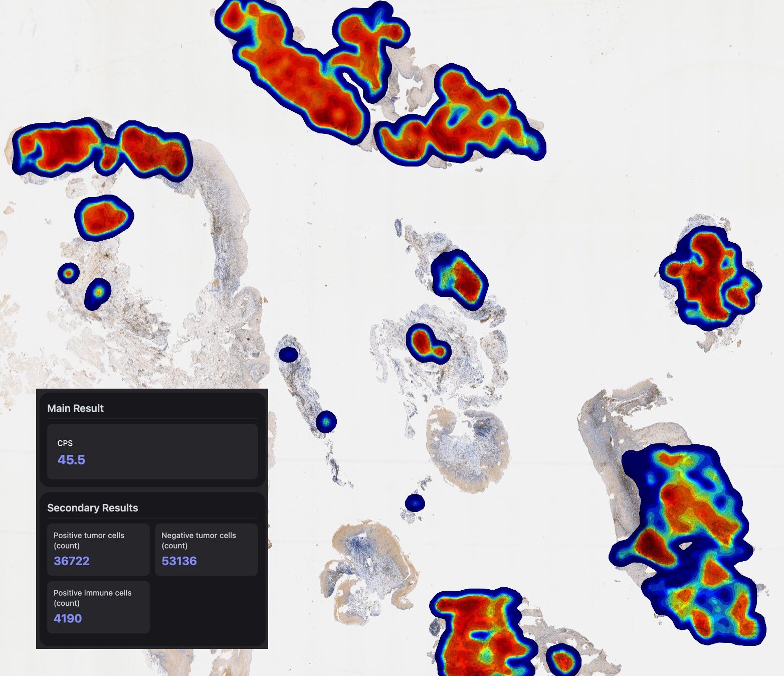Click the CPS value 45.5
The width and height of the screenshot is (784, 676).
point(71,460)
